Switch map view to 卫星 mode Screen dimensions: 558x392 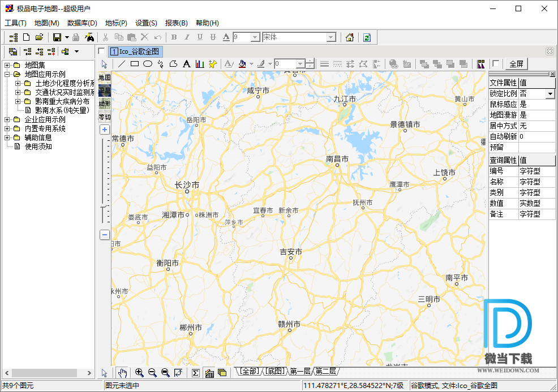point(105,91)
